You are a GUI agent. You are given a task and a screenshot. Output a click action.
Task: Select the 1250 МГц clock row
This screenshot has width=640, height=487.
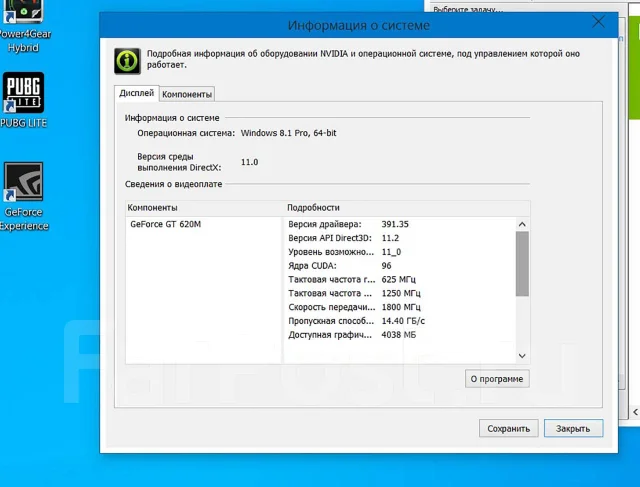(x=400, y=294)
